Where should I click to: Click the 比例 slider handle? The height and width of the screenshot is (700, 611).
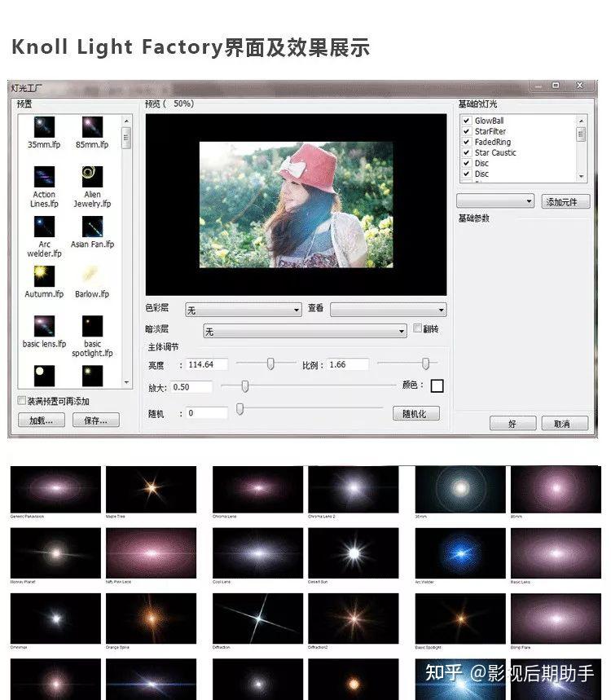[426, 363]
